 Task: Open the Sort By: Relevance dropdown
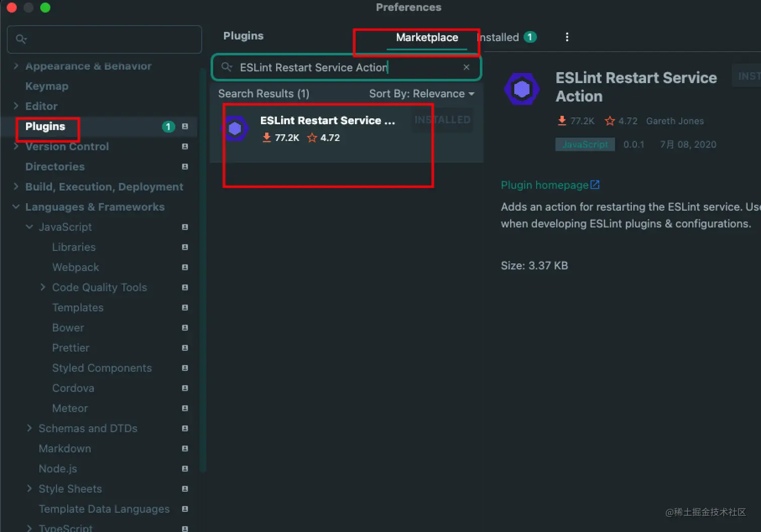coord(422,94)
